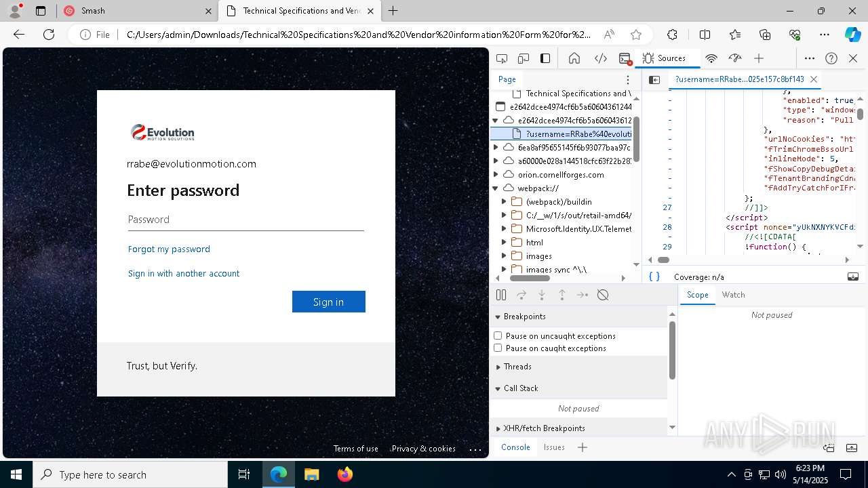Screen dimensions: 868x488
Task: Click Step out debugger button
Action: (x=562, y=295)
